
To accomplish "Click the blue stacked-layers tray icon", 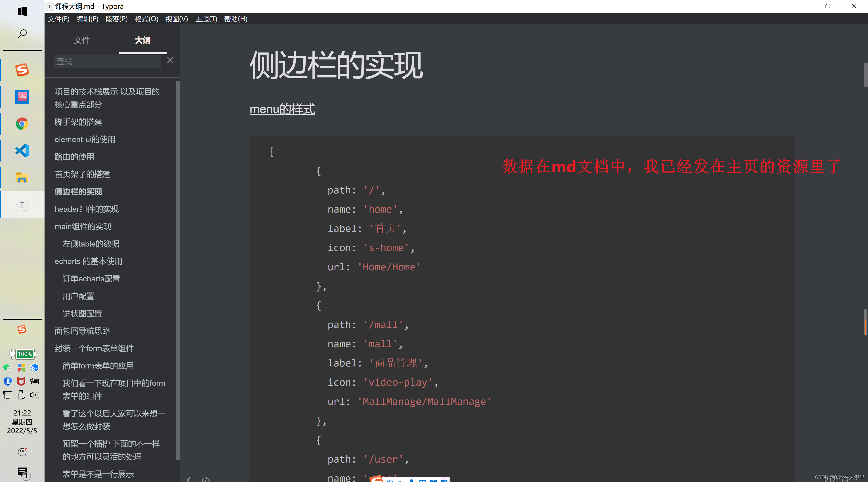I will pos(35,368).
